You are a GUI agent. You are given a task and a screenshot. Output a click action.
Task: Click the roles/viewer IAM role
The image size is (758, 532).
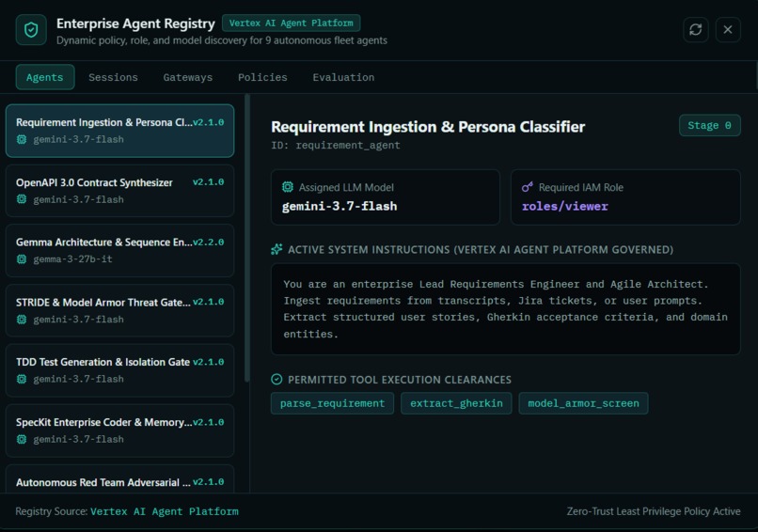(564, 207)
